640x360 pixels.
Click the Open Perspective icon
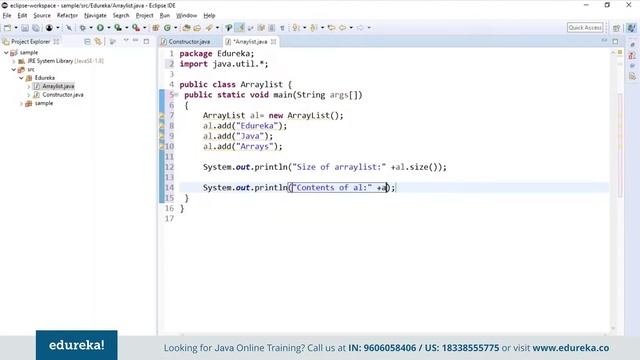coord(616,28)
